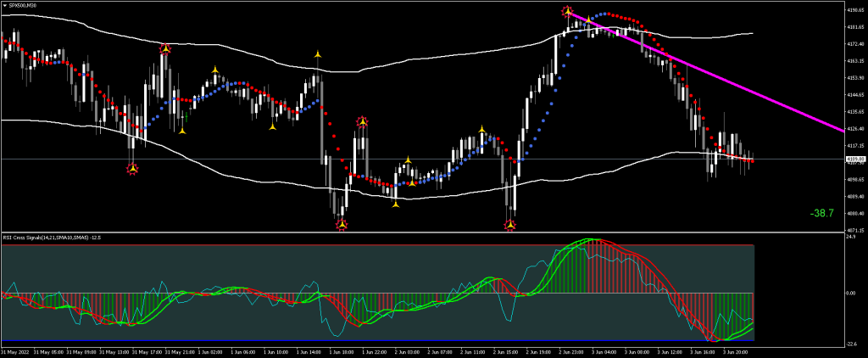868x358 pixels.
Task: Click the SPX500,M30 chart title label
Action: tap(23, 6)
